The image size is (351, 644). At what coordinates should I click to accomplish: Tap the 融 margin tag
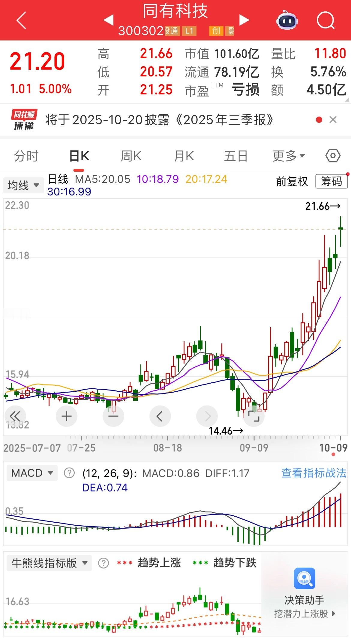click(x=230, y=31)
